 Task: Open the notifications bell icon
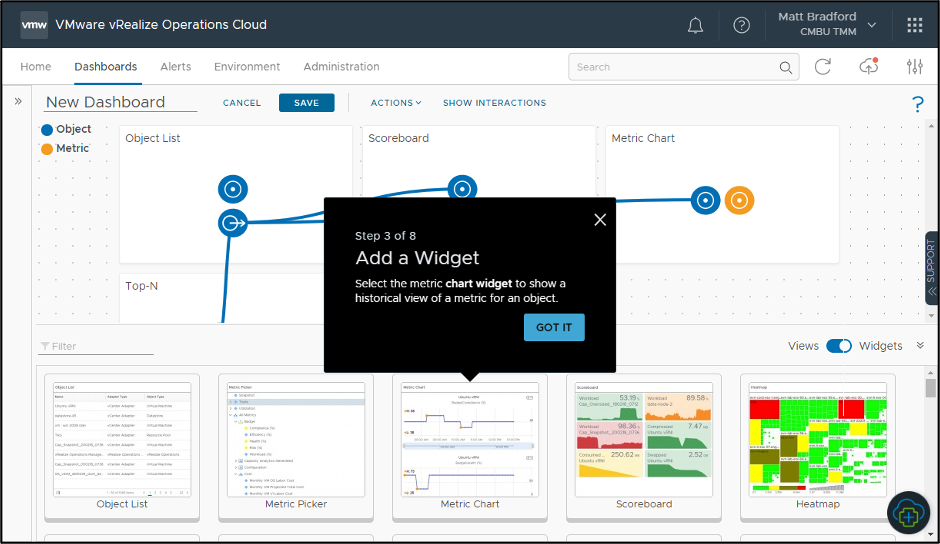pos(695,25)
